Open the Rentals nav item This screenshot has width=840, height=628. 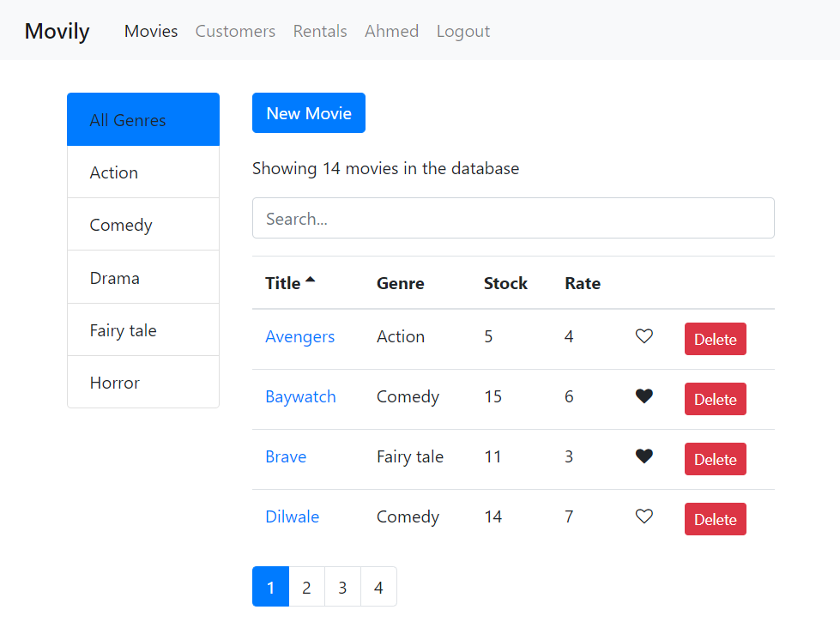pyautogui.click(x=320, y=31)
